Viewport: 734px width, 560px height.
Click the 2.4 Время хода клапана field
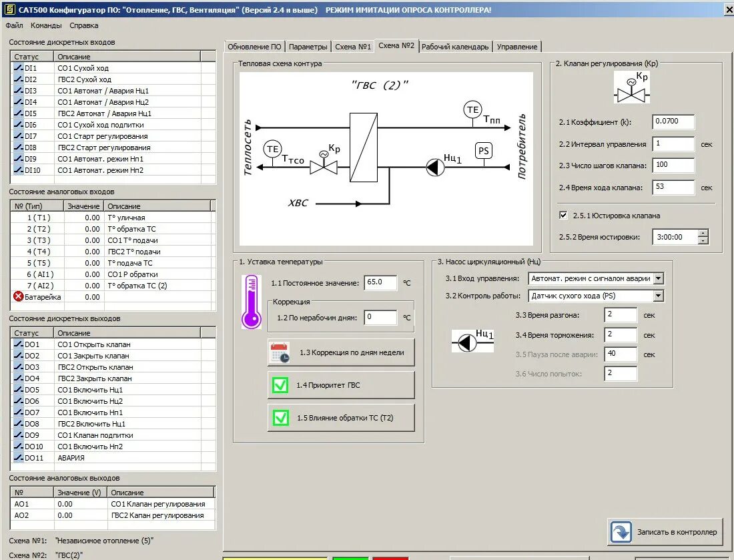coord(674,187)
